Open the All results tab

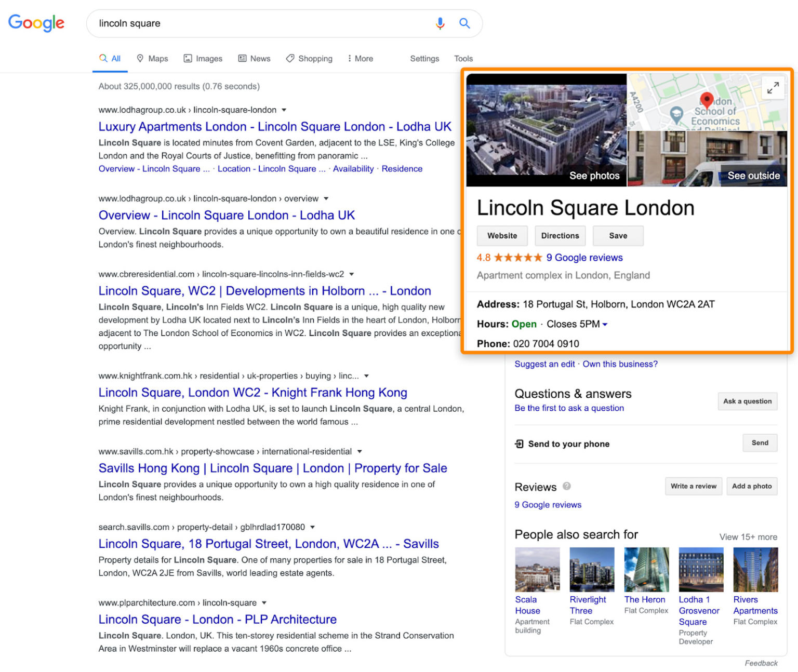110,59
